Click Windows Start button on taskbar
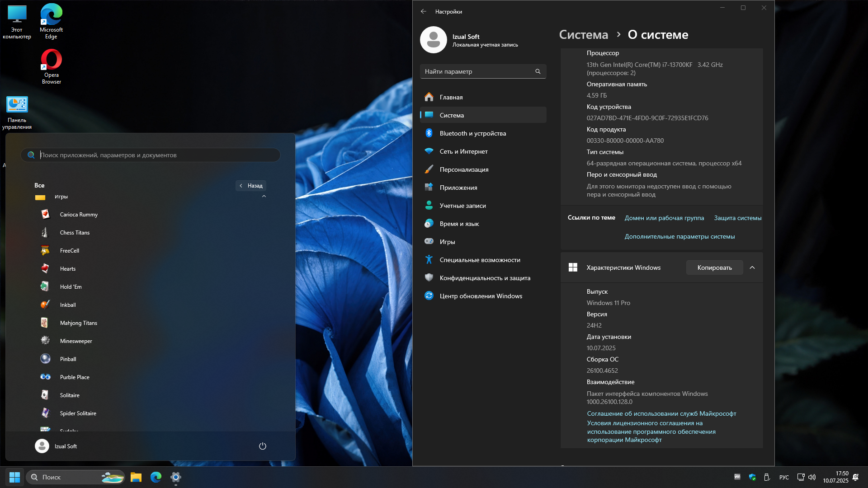868x488 pixels. pyautogui.click(x=14, y=477)
